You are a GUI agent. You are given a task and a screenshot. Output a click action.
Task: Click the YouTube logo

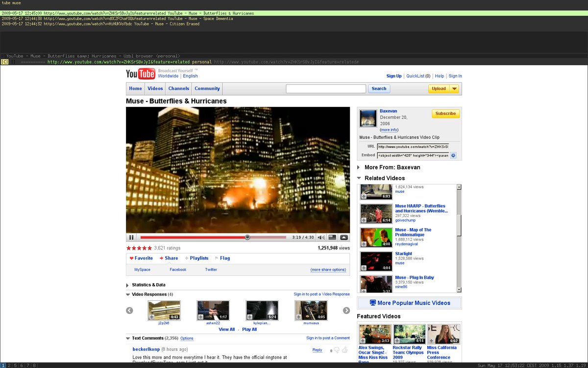click(140, 74)
